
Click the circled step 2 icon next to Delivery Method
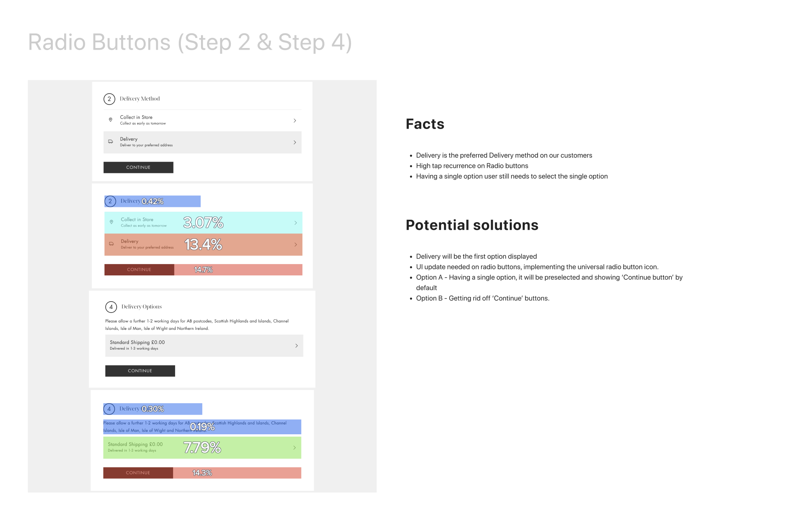pyautogui.click(x=109, y=99)
